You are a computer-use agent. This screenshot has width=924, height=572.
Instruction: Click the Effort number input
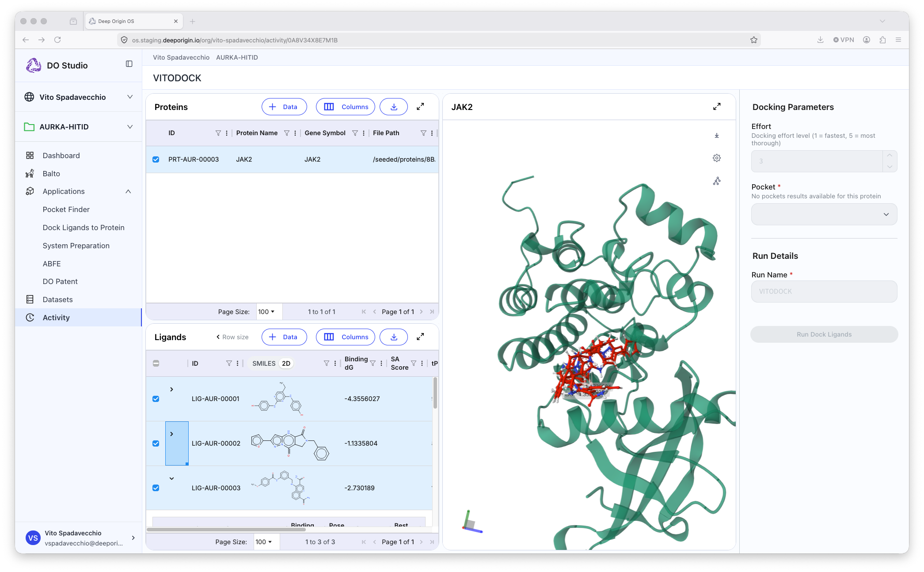tap(817, 161)
